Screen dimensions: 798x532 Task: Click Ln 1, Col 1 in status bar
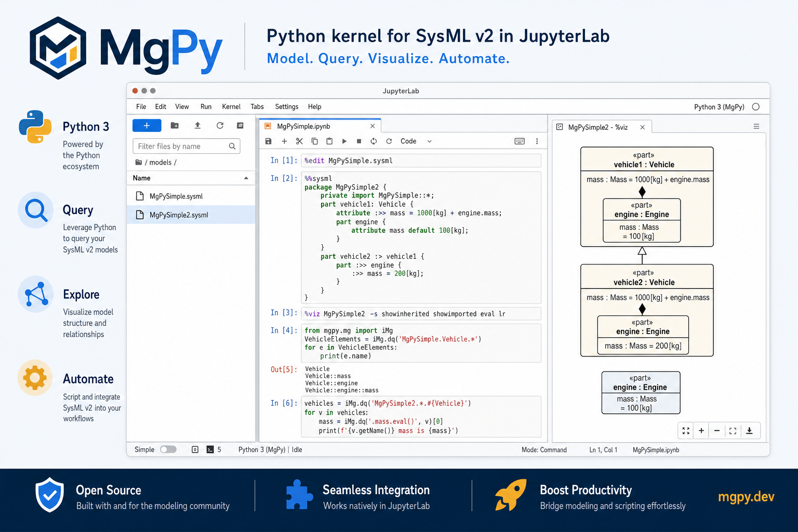coord(603,450)
